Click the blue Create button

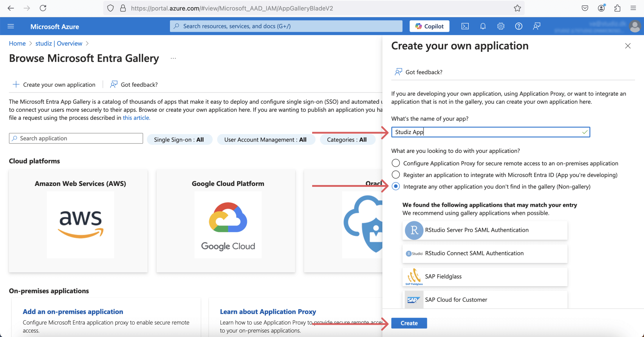click(x=409, y=323)
